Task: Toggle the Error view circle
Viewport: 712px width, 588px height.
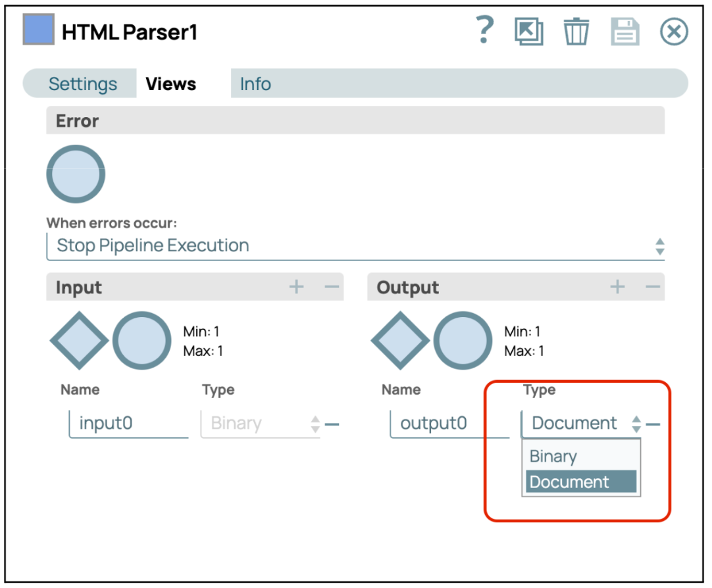Action: [76, 174]
